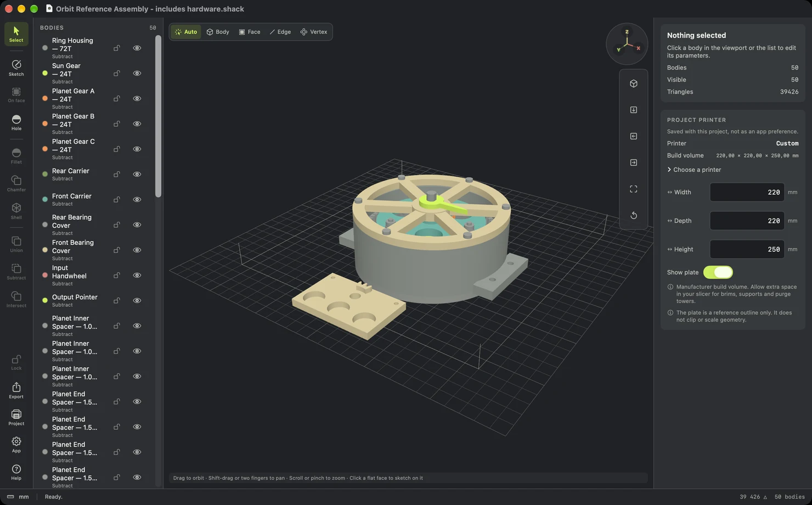Switch selection mode to Vertex
Viewport: 812px width, 505px height.
314,32
